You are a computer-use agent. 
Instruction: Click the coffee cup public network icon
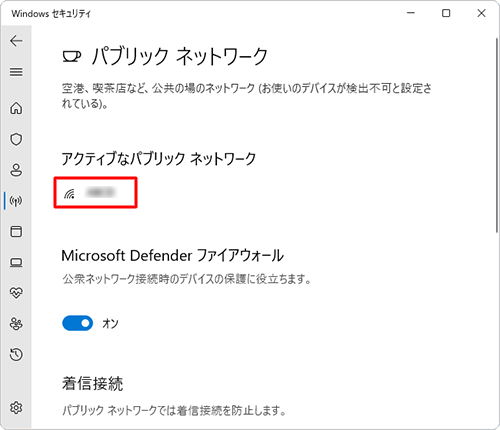pyautogui.click(x=72, y=57)
